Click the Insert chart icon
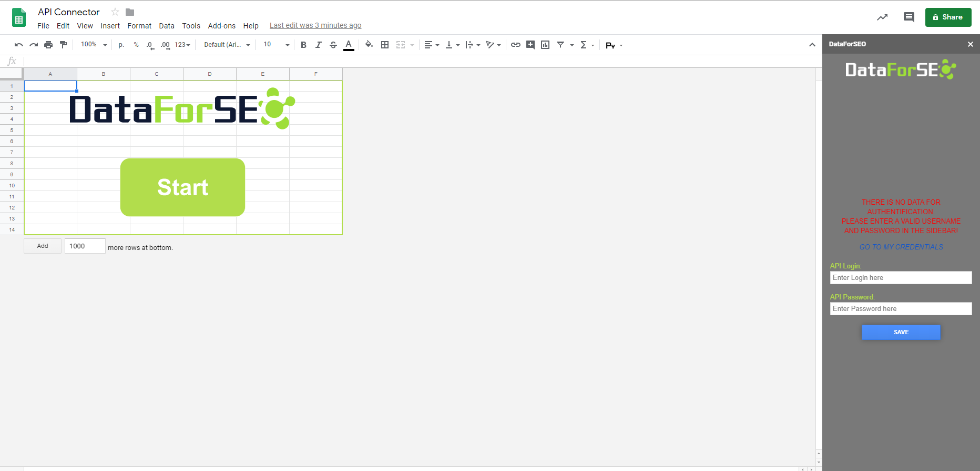Image resolution: width=980 pixels, height=471 pixels. [x=545, y=45]
